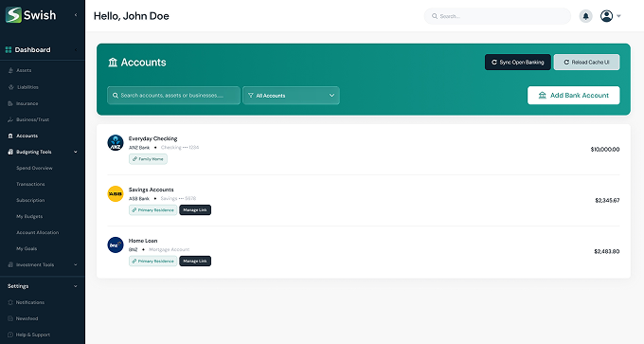This screenshot has height=344, width=644.
Task: Click the top search field
Action: coord(497,16)
